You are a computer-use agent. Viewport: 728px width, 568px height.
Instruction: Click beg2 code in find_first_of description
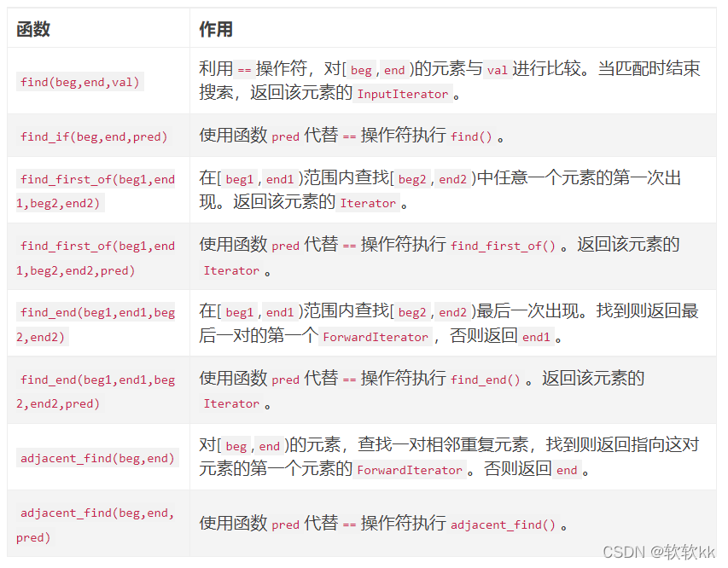pyautogui.click(x=412, y=179)
